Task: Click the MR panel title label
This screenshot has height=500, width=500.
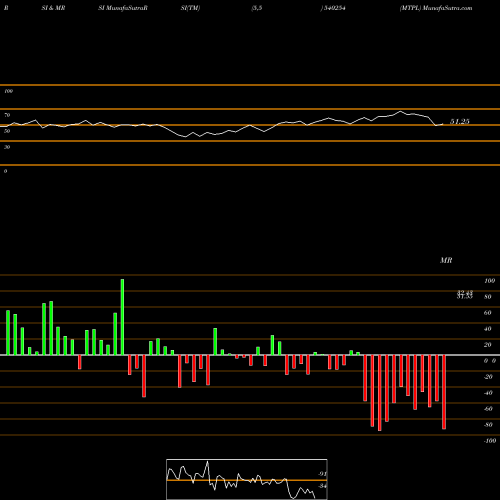Action: pyautogui.click(x=446, y=260)
